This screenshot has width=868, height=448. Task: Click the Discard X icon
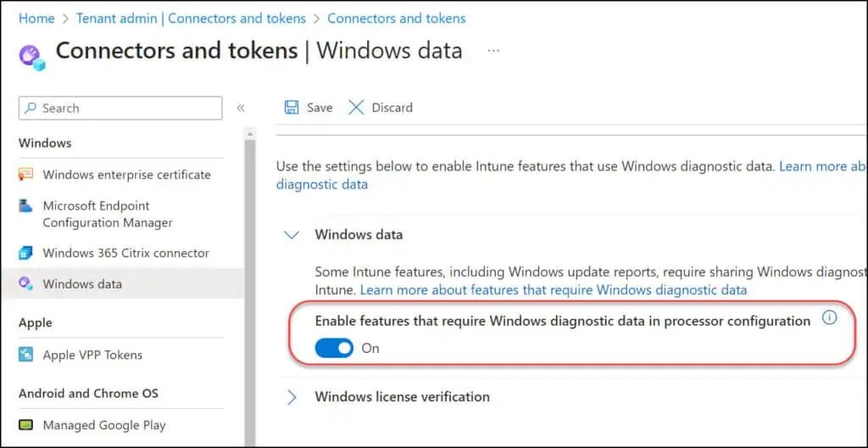pos(356,108)
